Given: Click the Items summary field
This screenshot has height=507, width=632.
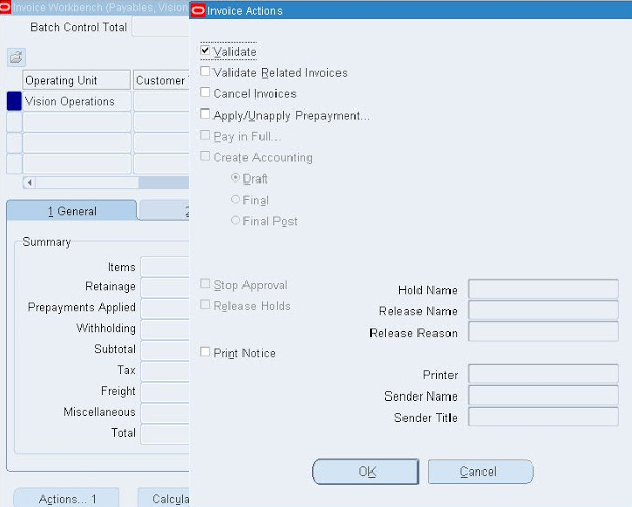Looking at the screenshot, I should coord(165,266).
